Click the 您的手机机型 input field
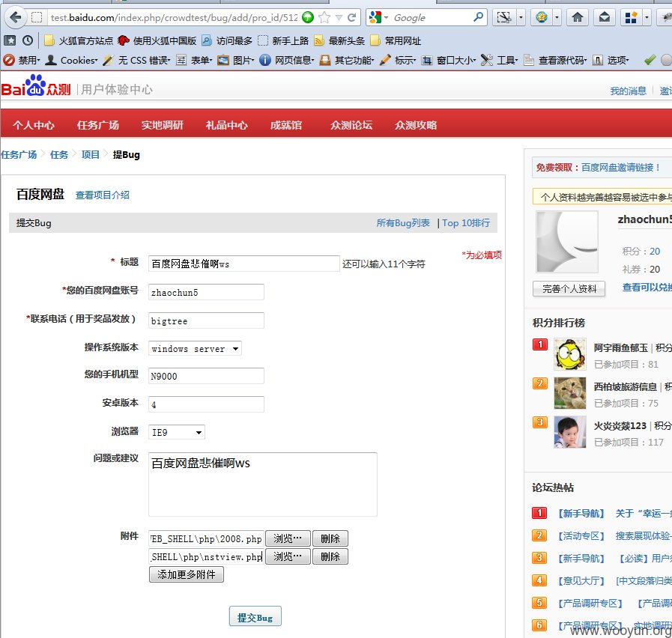672x638 pixels. click(x=206, y=376)
